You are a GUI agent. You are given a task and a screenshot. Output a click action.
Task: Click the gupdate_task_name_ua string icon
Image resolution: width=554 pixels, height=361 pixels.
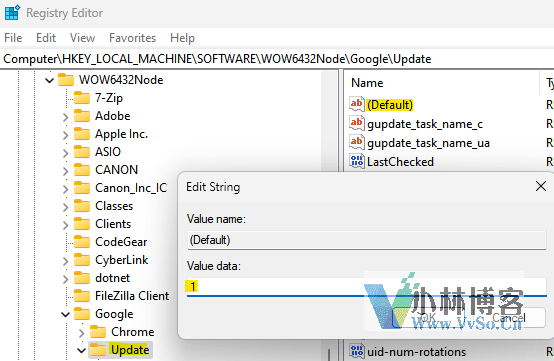[x=357, y=142]
